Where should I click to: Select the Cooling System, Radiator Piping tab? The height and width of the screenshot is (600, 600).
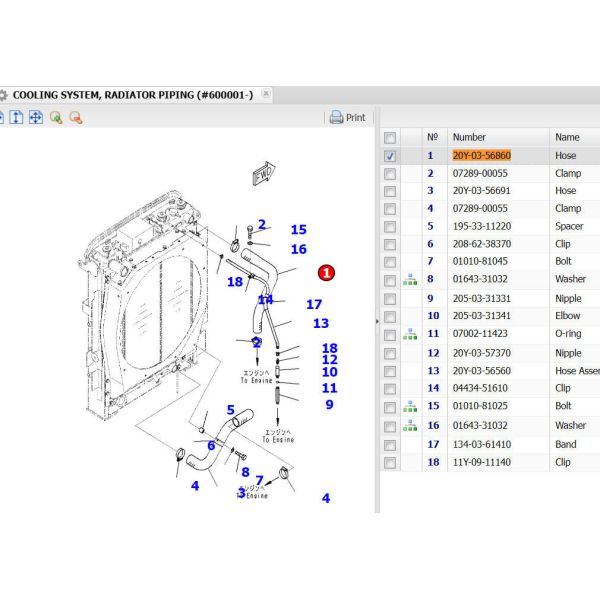(x=133, y=95)
